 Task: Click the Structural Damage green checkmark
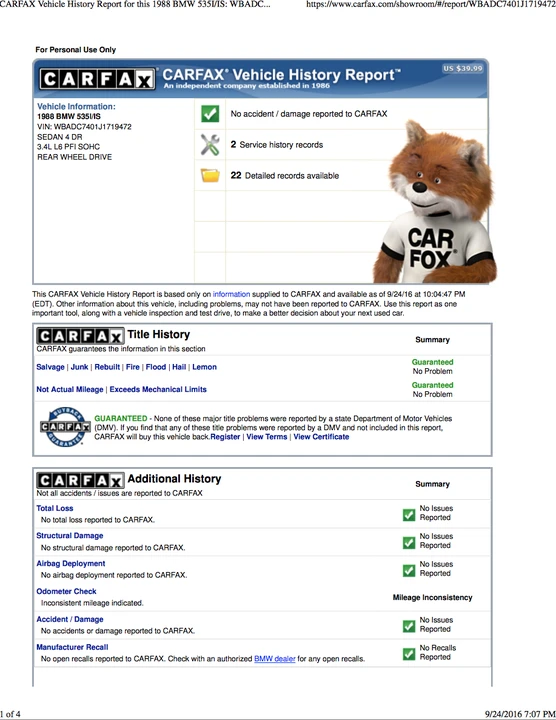coord(409,543)
